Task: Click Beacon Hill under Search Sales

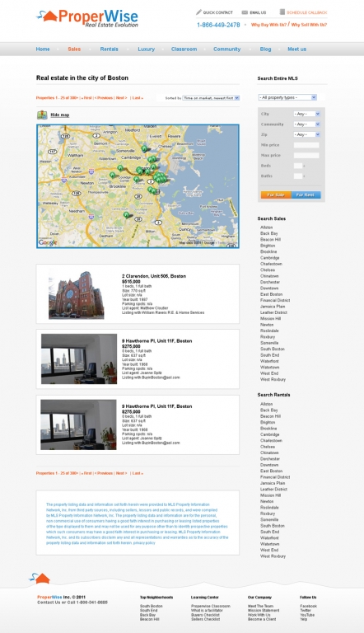Action: [270, 239]
